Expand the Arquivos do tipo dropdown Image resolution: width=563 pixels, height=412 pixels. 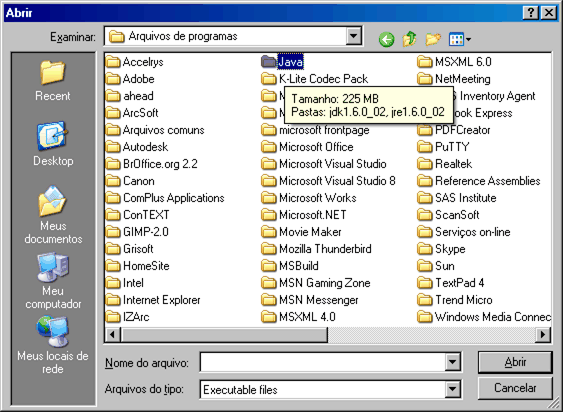point(452,389)
